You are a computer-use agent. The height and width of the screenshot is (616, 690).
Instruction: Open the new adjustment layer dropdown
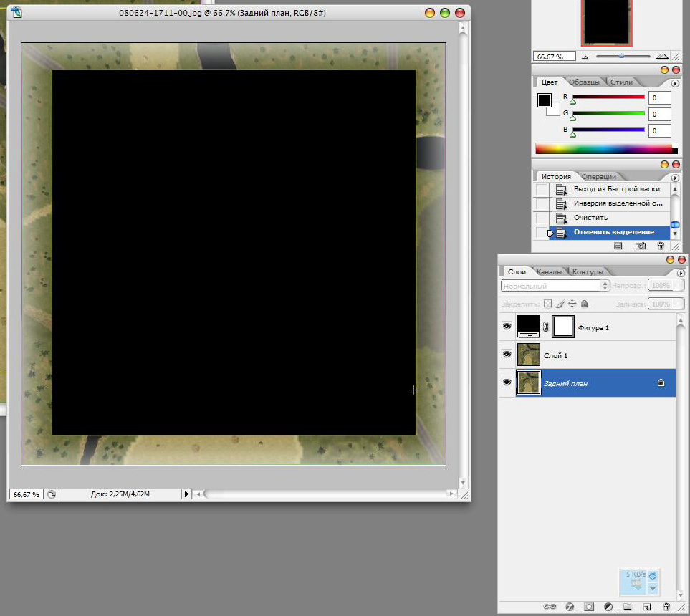pos(608,607)
